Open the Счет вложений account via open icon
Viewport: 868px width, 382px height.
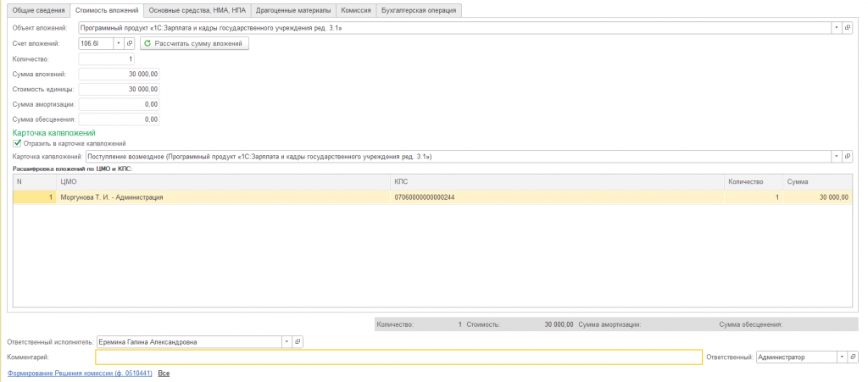coord(130,43)
